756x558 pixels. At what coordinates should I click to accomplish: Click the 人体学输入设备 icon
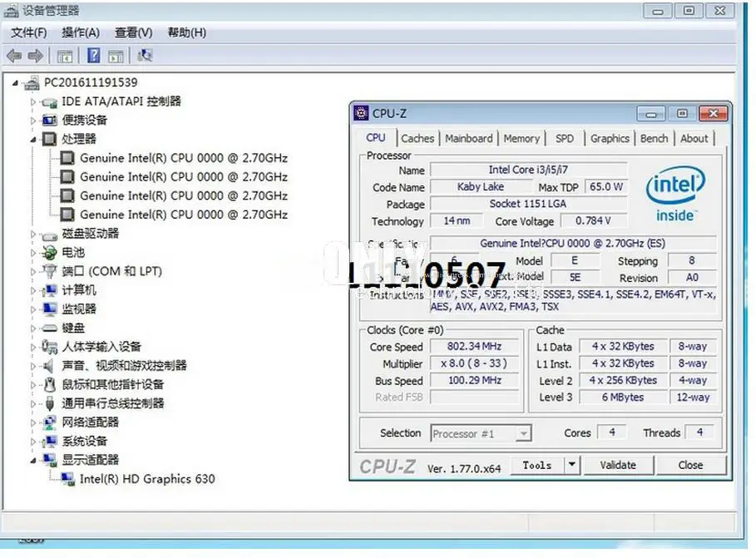coord(49,346)
